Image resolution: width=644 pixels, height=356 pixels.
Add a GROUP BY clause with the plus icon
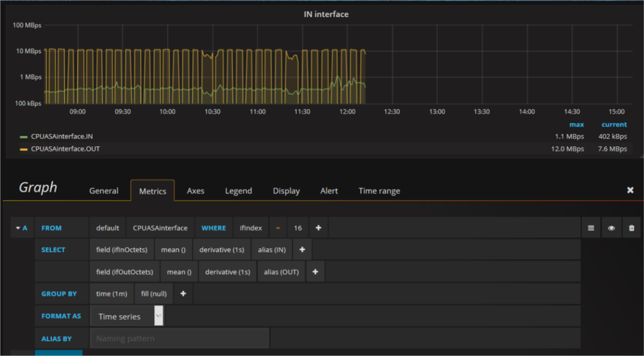click(183, 293)
